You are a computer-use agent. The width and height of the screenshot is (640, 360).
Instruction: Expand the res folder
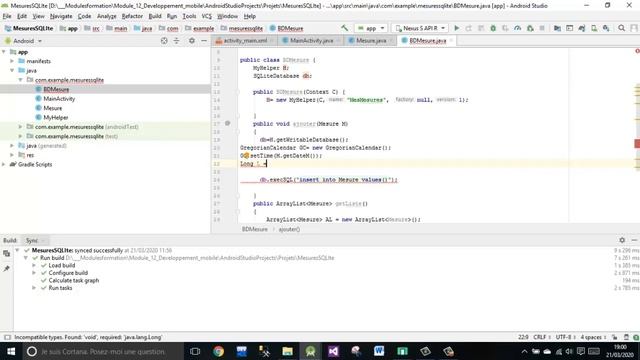point(12,155)
